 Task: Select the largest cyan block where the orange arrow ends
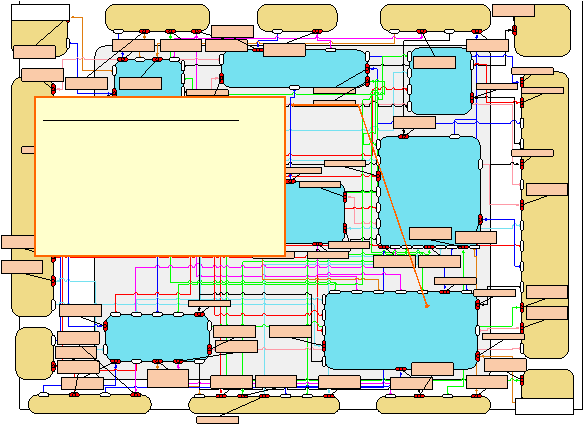point(401,330)
